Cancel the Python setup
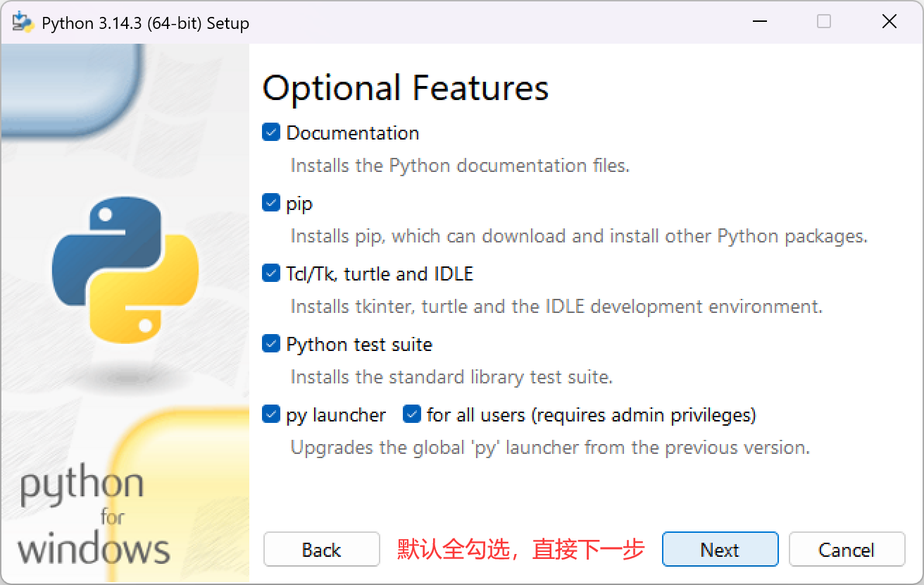Screen dimensions: 924x585 pos(847,550)
